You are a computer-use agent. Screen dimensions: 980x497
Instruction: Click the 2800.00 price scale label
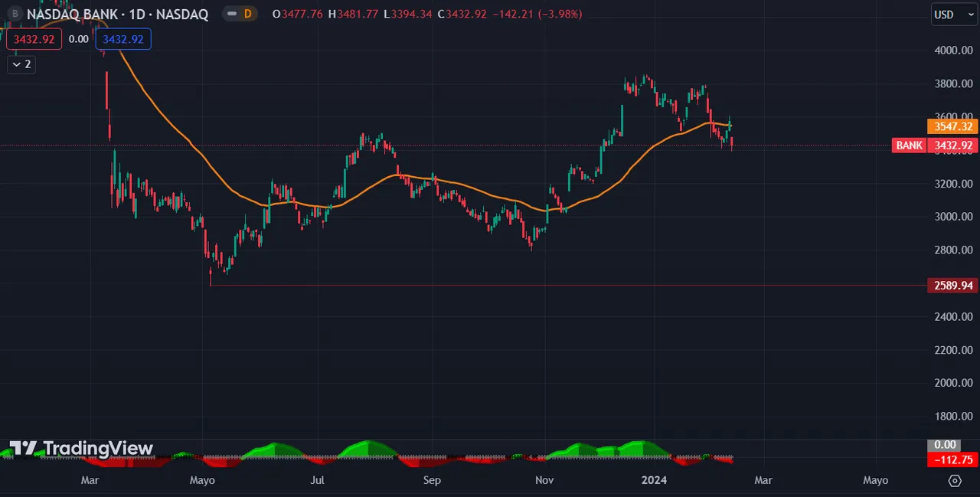953,250
